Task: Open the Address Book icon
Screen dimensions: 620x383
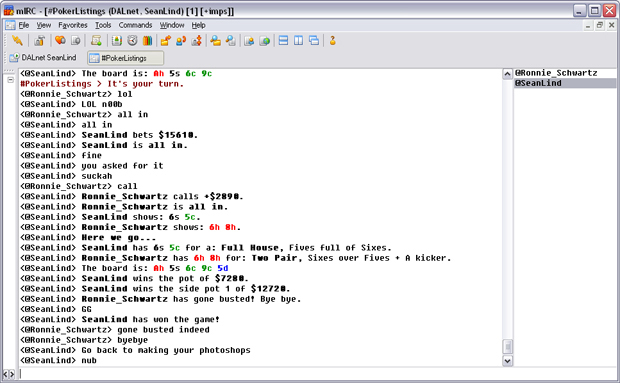Action: [x=117, y=40]
